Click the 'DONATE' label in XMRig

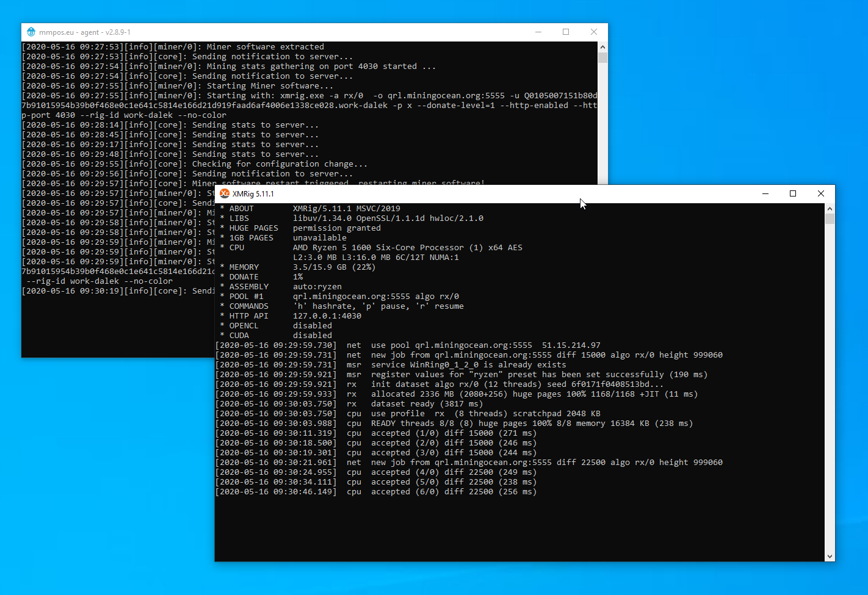pyautogui.click(x=244, y=276)
